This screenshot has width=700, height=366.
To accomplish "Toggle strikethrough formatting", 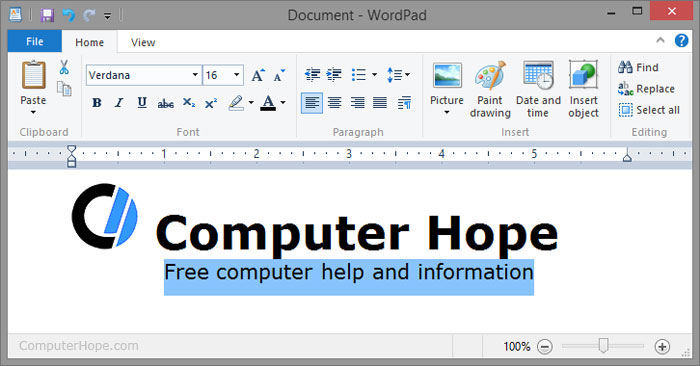I will pyautogui.click(x=165, y=104).
